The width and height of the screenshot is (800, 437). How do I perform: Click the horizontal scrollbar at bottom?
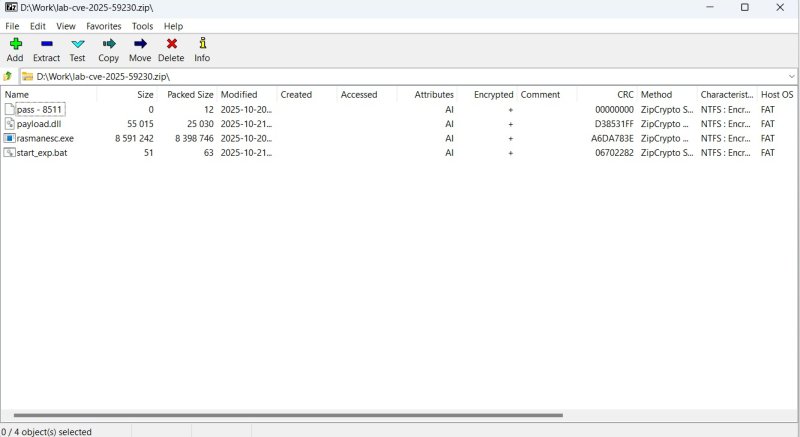tap(288, 415)
